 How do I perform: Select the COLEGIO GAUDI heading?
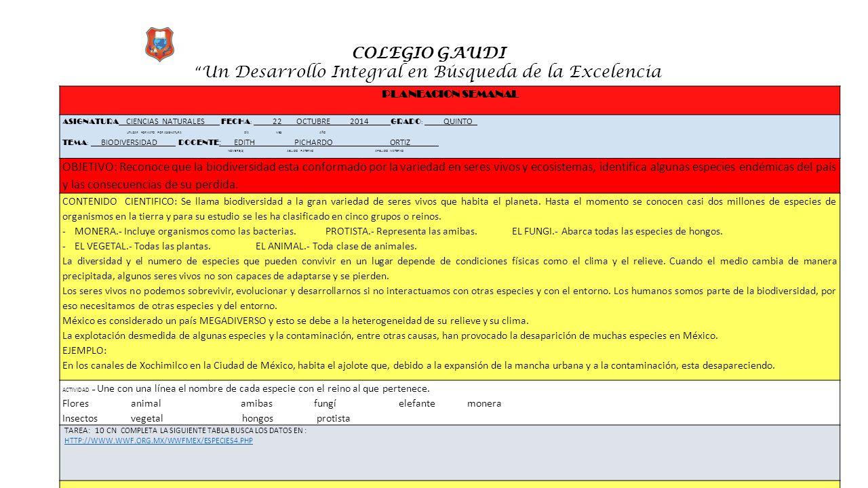[430, 53]
